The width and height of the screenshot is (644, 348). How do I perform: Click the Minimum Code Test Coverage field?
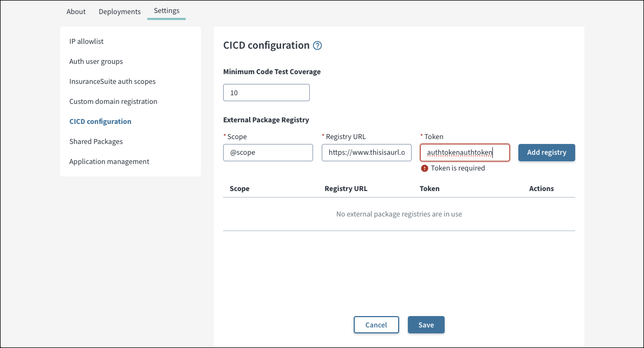coord(266,93)
